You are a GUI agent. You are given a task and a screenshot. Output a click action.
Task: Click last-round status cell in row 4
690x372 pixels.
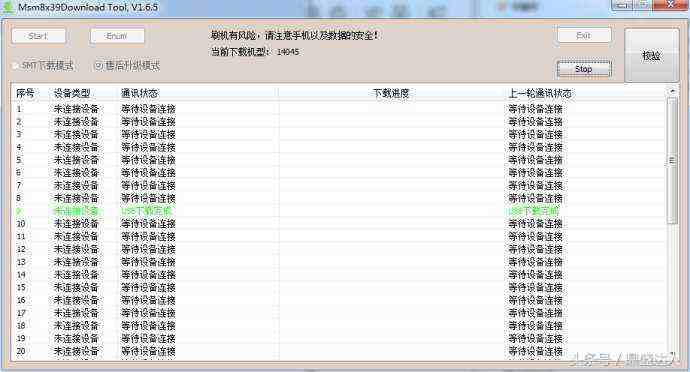click(536, 147)
